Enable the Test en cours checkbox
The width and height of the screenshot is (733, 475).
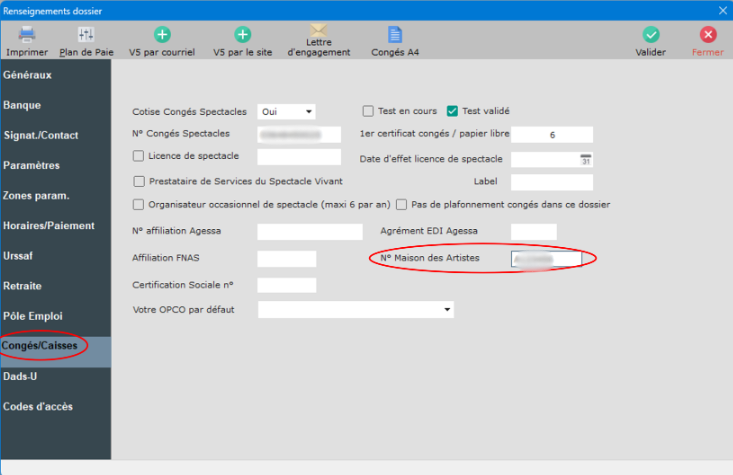[x=368, y=111]
